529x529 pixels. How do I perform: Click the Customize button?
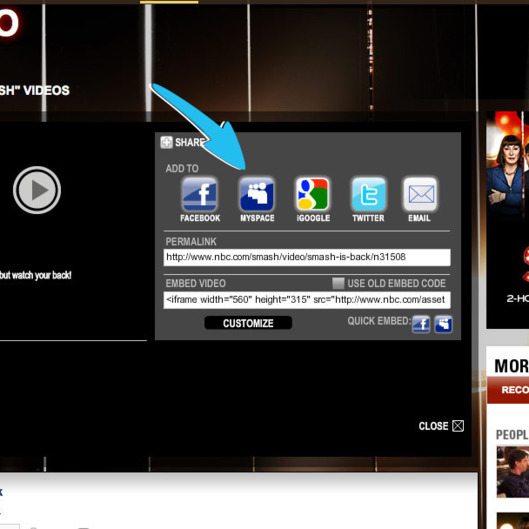coord(248,323)
